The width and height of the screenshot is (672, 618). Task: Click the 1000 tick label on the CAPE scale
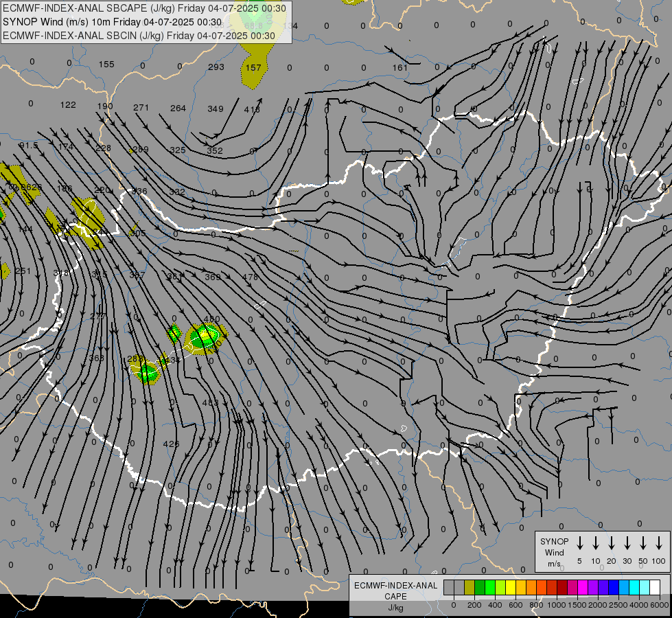click(x=557, y=605)
